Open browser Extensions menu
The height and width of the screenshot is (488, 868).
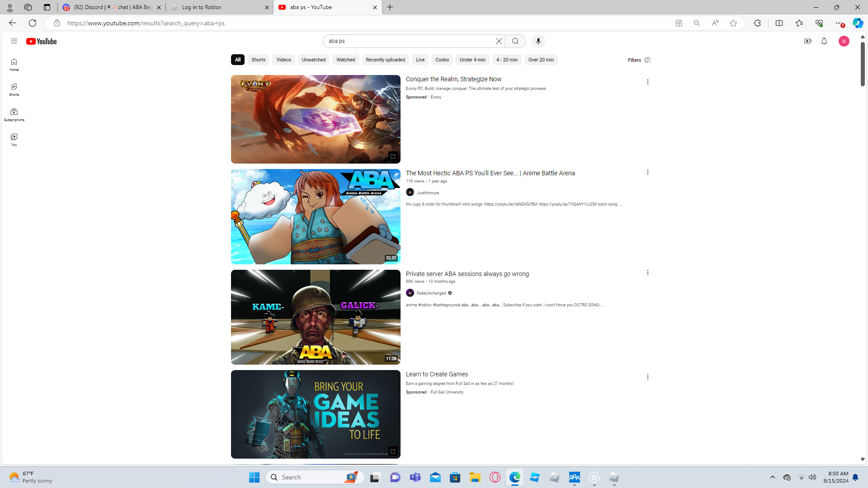pyautogui.click(x=758, y=23)
